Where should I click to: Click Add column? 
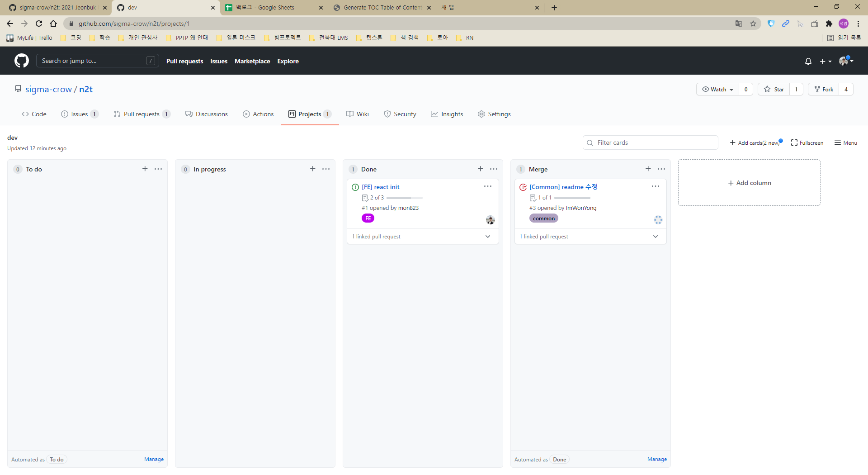[749, 183]
